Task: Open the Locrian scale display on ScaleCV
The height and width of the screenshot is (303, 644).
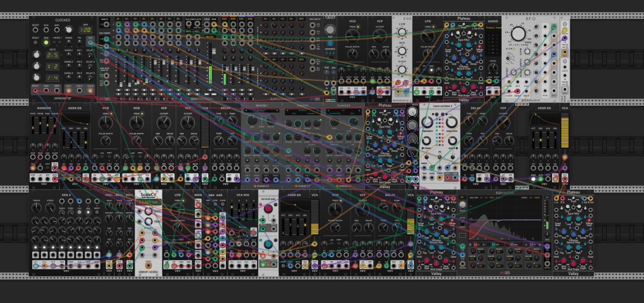Action: [148, 202]
